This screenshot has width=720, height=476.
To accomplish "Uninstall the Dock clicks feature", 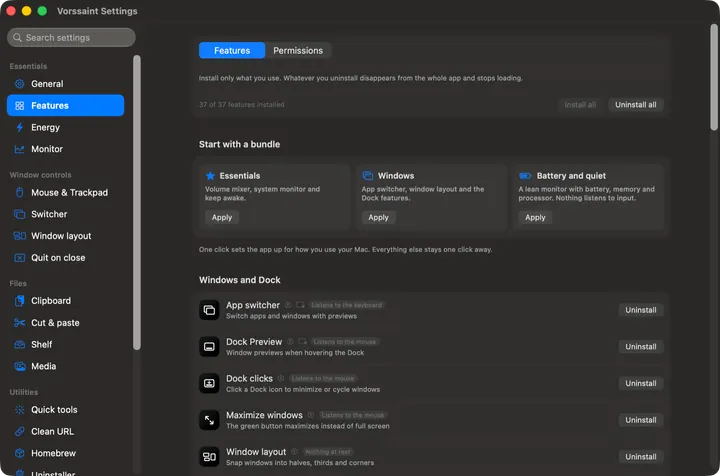I will 641,383.
